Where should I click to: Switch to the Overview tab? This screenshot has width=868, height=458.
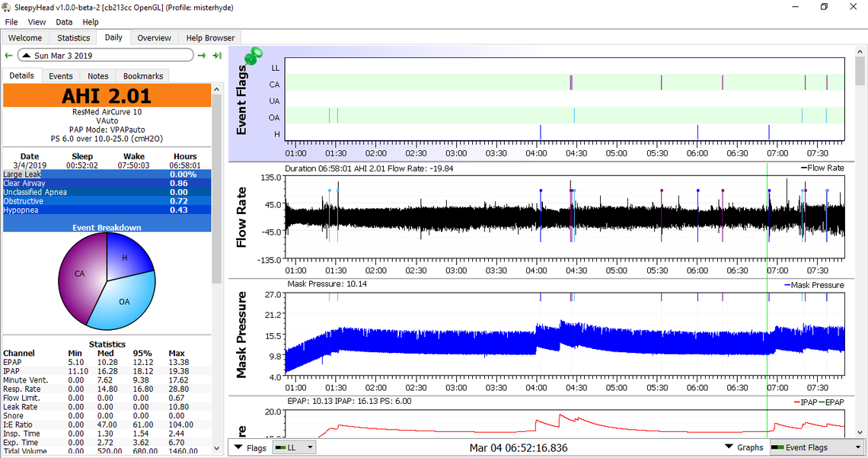[x=154, y=37]
